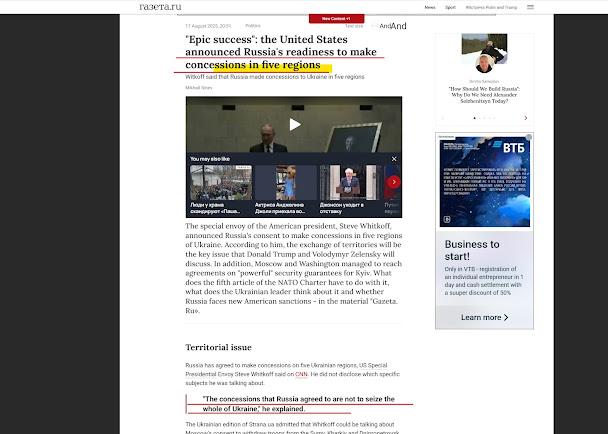Click the VTB banner image

[485, 182]
